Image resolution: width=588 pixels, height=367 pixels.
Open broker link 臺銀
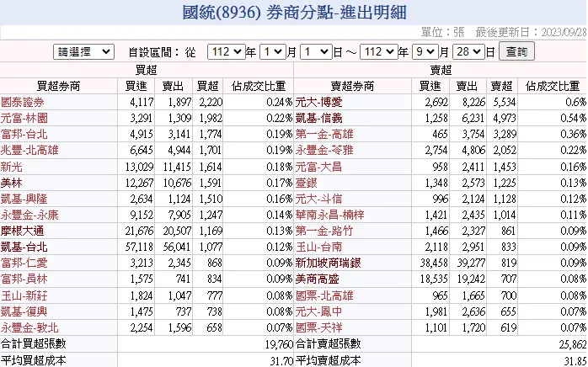point(307,183)
